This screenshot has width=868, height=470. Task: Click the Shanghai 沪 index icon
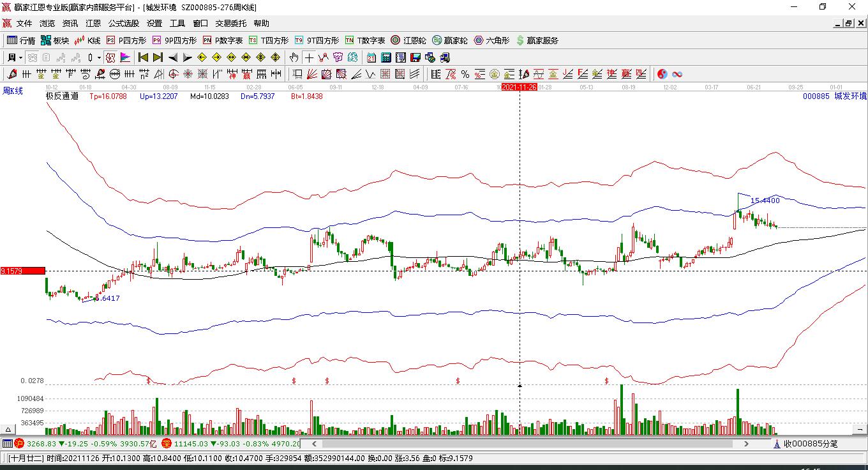pyautogui.click(x=19, y=444)
